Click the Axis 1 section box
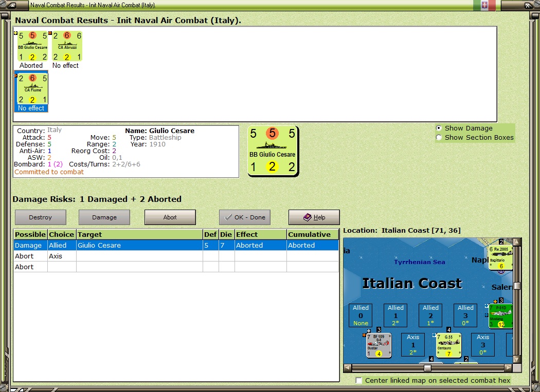The width and height of the screenshot is (540, 392). click(x=413, y=345)
